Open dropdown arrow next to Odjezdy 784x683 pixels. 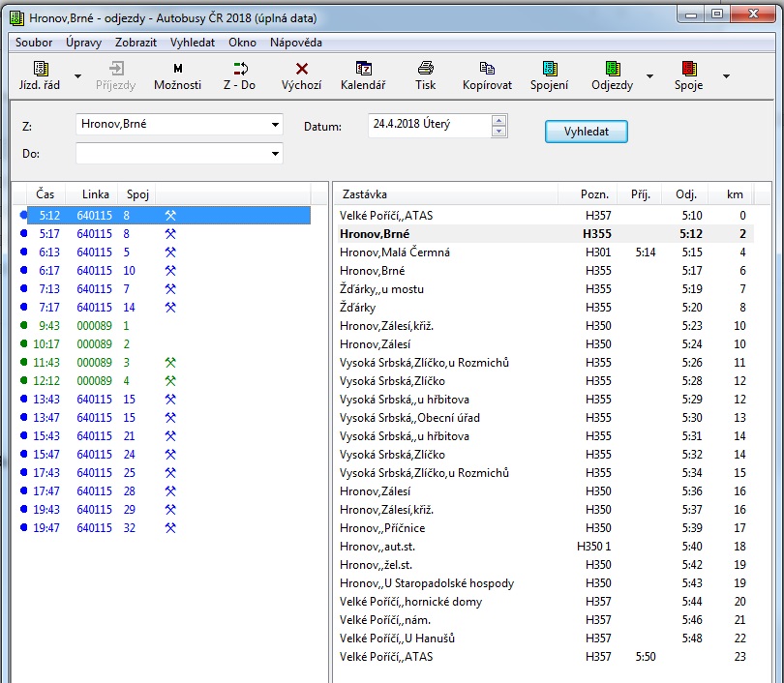(649, 75)
